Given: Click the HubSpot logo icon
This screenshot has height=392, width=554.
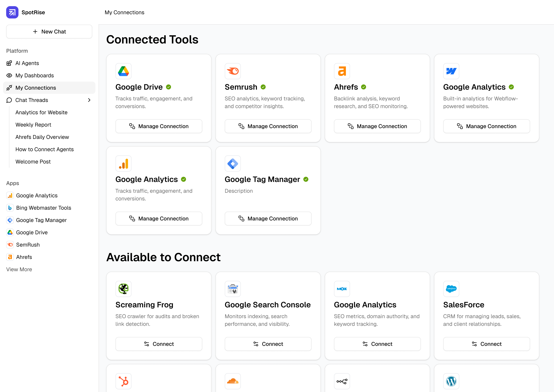Looking at the screenshot, I should point(123,381).
